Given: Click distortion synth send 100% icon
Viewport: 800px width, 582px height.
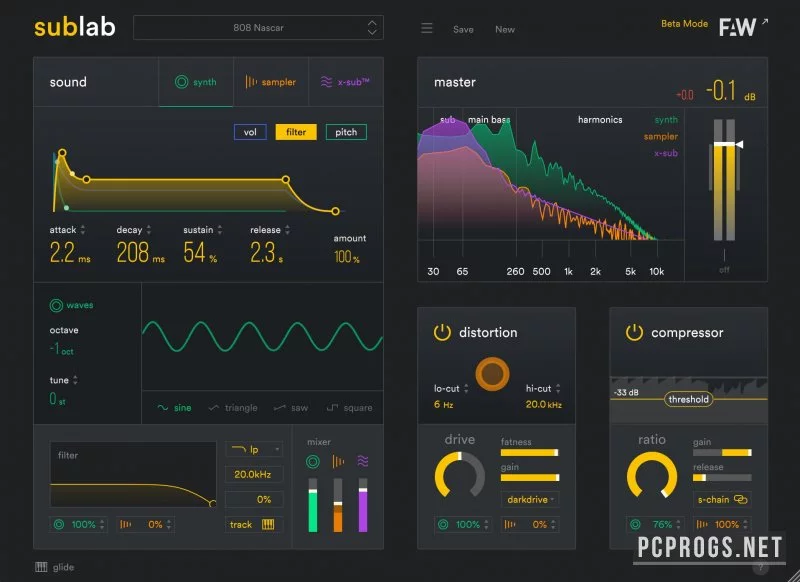Looking at the screenshot, I should coord(443,524).
